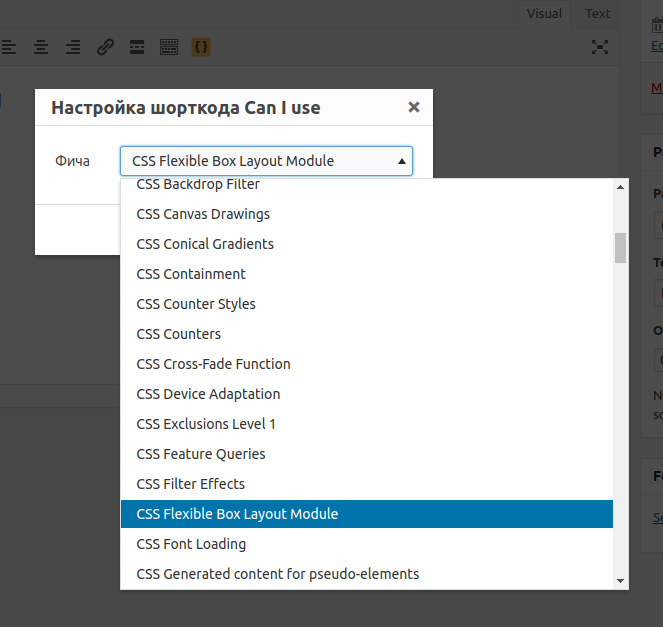Select CSS Canvas Drawings option
The image size is (663, 627).
(203, 214)
